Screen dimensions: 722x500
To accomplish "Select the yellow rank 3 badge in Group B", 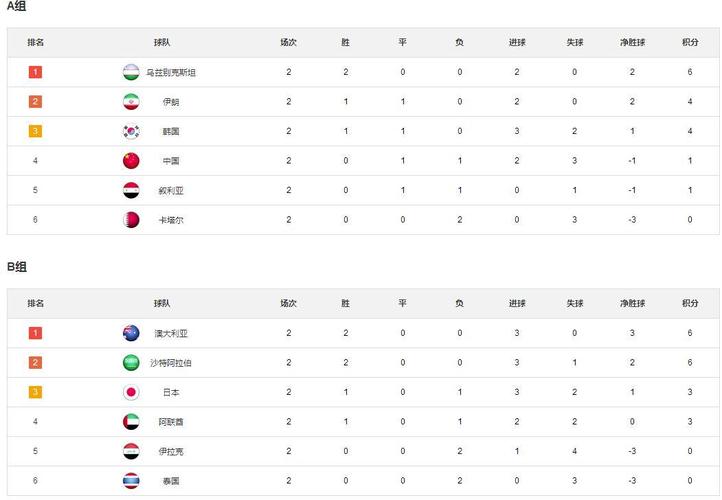I will [35, 392].
